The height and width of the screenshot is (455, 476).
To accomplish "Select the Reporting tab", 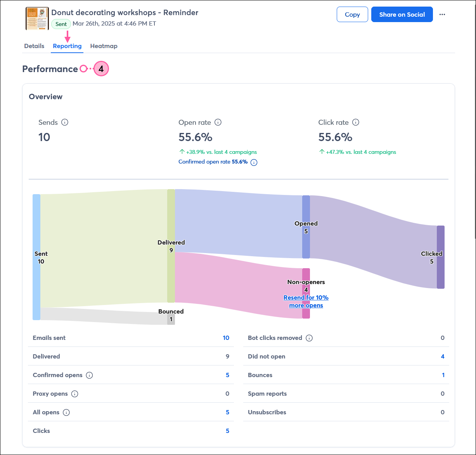I will coord(67,46).
